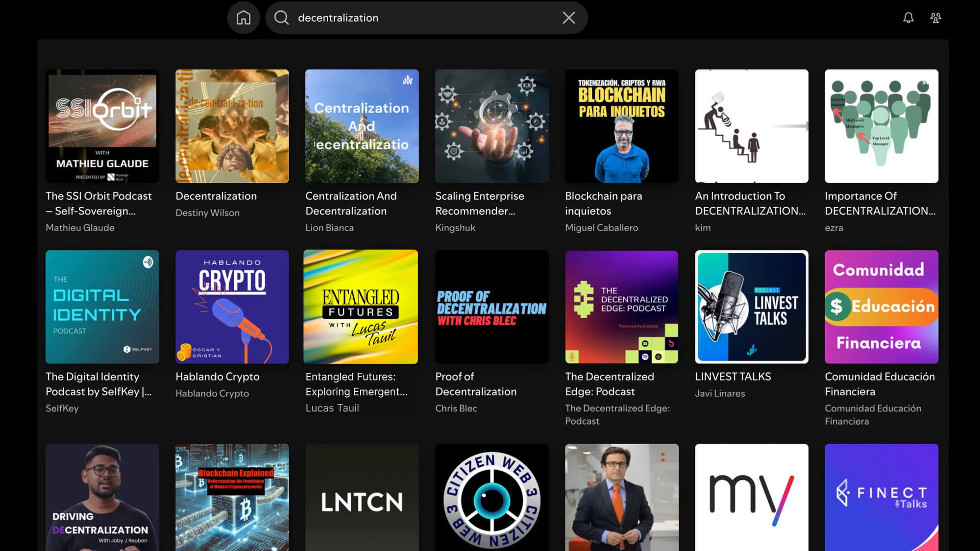Click the 'ezra' author text
980x551 pixels.
click(x=833, y=228)
